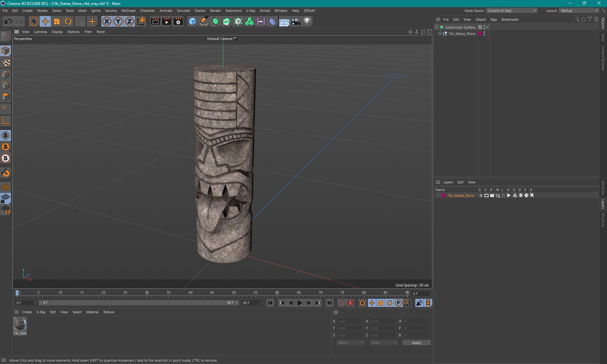
Task: Activate the Rotate tool
Action: pyautogui.click(x=68, y=22)
